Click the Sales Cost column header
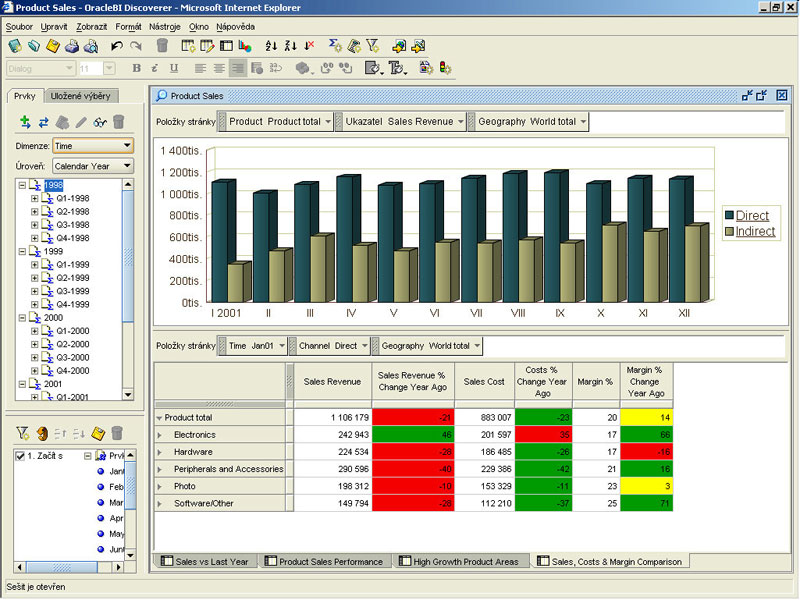This screenshot has height=600, width=800. point(484,382)
